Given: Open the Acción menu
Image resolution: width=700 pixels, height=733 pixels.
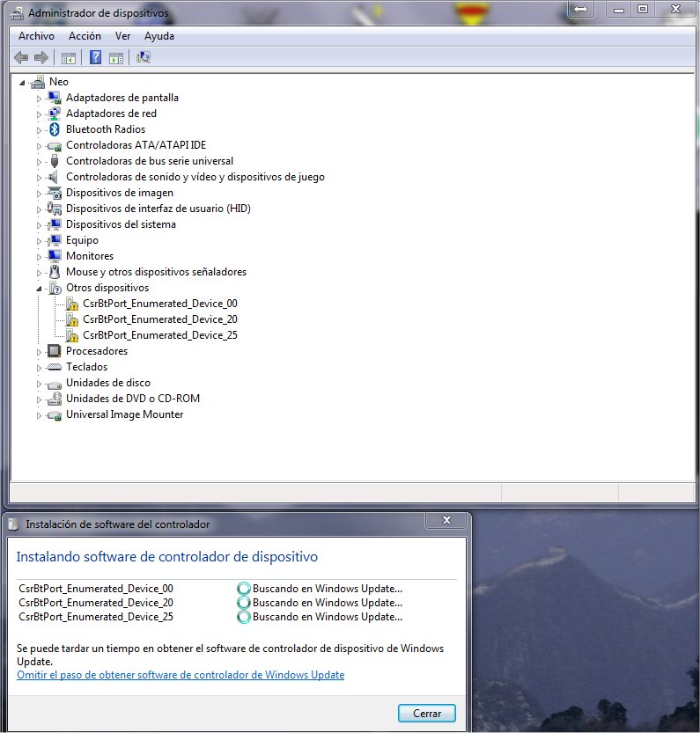Looking at the screenshot, I should [85, 36].
